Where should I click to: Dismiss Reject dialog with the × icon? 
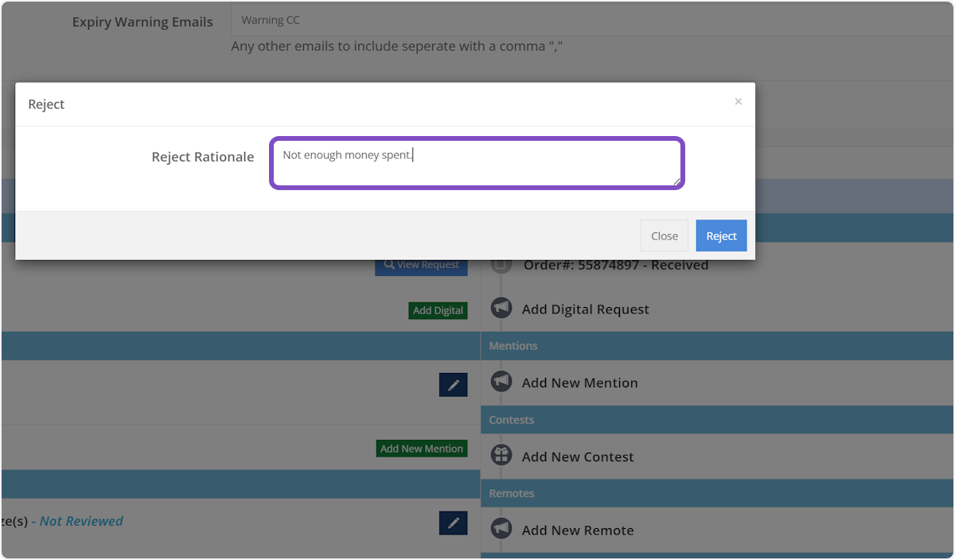point(738,102)
